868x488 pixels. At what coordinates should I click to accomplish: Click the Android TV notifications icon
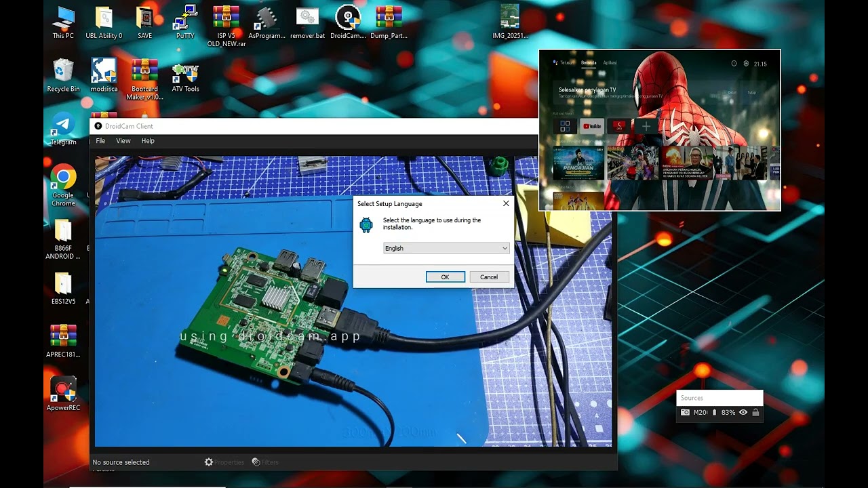pyautogui.click(x=734, y=63)
